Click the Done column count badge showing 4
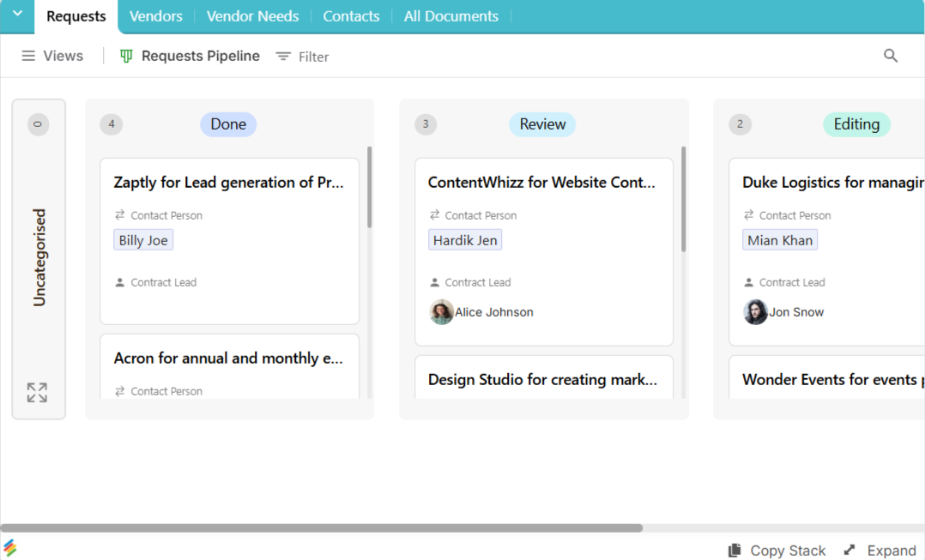Image resolution: width=925 pixels, height=560 pixels. [112, 124]
